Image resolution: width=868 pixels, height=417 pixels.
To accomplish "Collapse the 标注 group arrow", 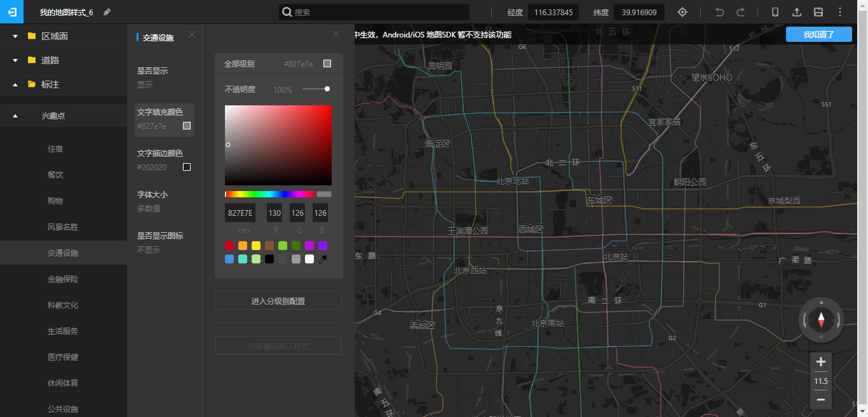I will pos(15,84).
